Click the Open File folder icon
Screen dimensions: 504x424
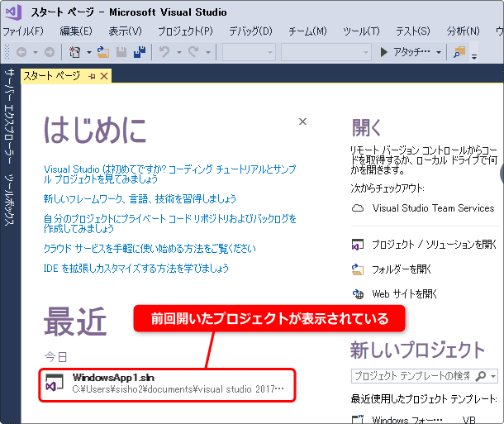point(103,52)
